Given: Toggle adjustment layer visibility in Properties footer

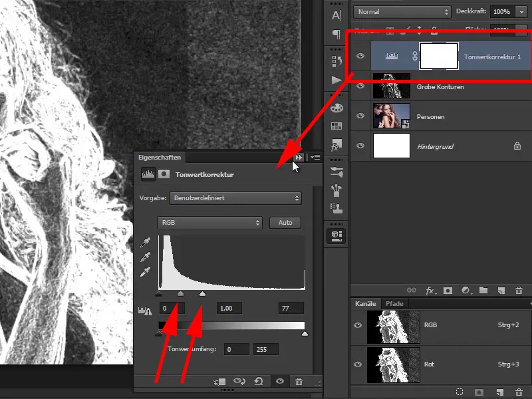Looking at the screenshot, I should (x=279, y=381).
